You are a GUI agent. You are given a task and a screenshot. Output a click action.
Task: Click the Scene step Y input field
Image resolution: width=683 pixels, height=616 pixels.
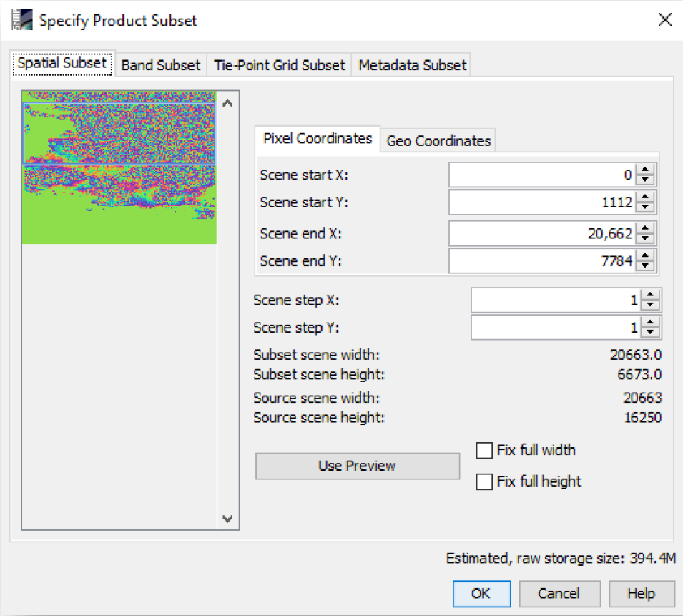click(x=556, y=328)
